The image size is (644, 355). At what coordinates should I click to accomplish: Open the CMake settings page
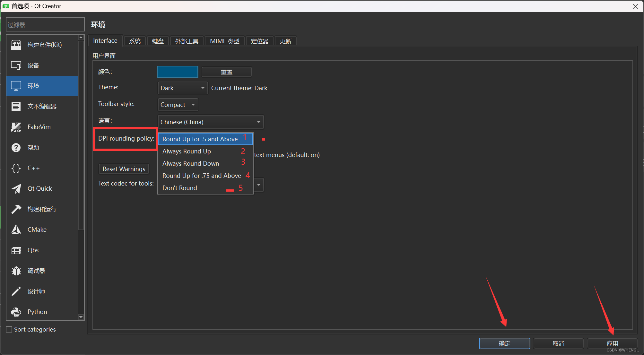[37, 229]
